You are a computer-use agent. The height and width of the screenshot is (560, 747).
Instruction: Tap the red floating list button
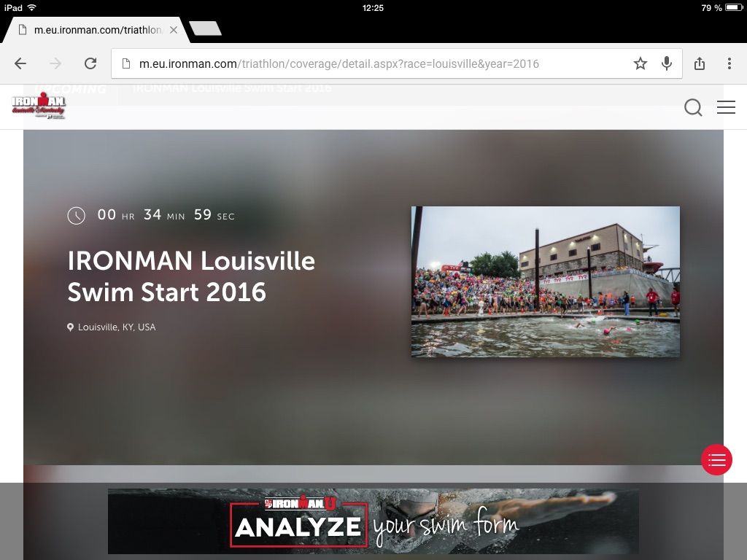(x=716, y=459)
